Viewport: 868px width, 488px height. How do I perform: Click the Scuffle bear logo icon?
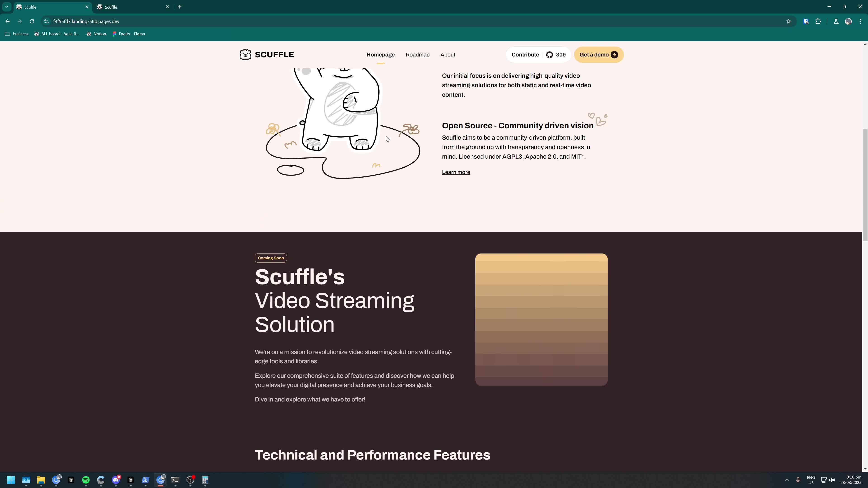[245, 54]
